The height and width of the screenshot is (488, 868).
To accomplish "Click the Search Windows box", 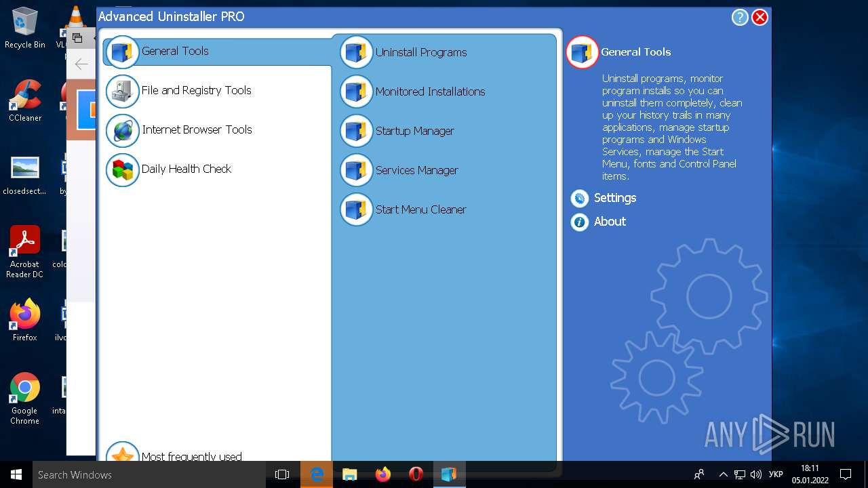I will (x=149, y=474).
